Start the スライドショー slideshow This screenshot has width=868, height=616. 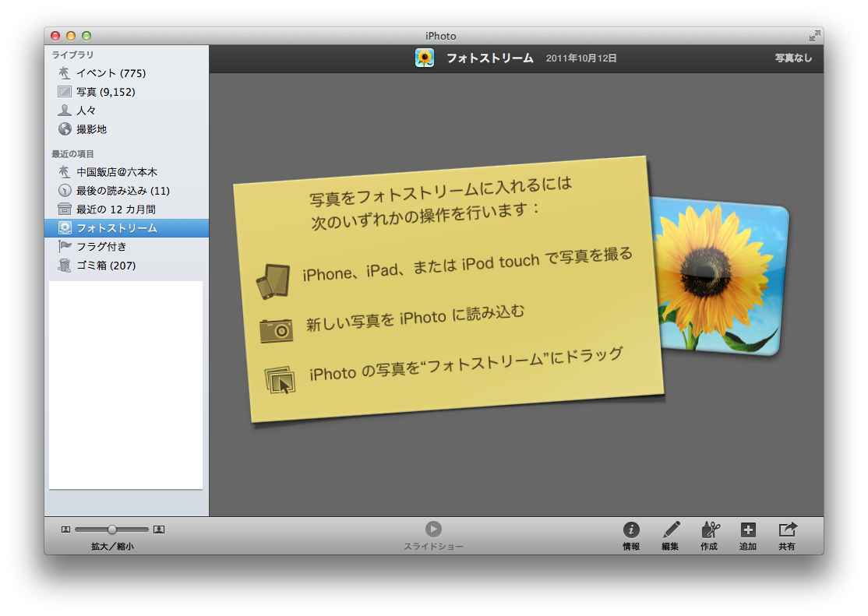(433, 535)
